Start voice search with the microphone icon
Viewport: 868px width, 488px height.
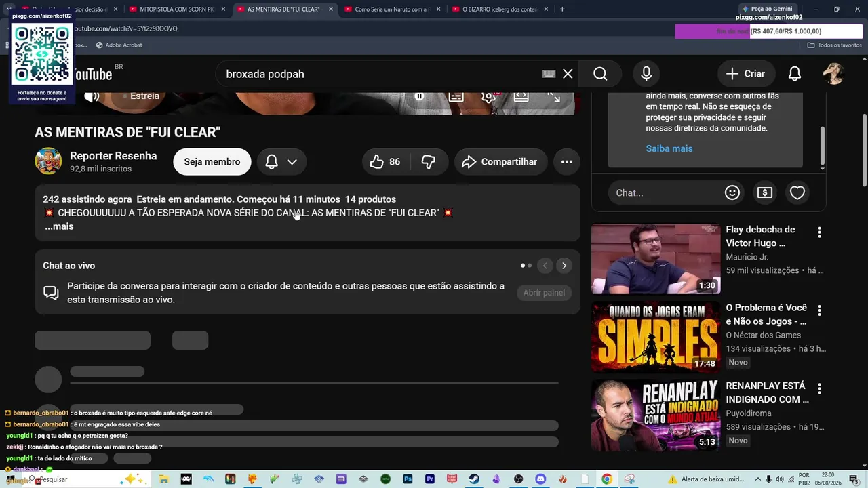pos(646,74)
